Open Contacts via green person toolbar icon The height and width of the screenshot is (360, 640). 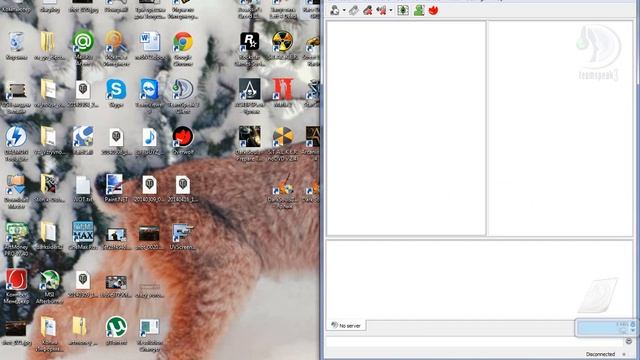(x=419, y=10)
